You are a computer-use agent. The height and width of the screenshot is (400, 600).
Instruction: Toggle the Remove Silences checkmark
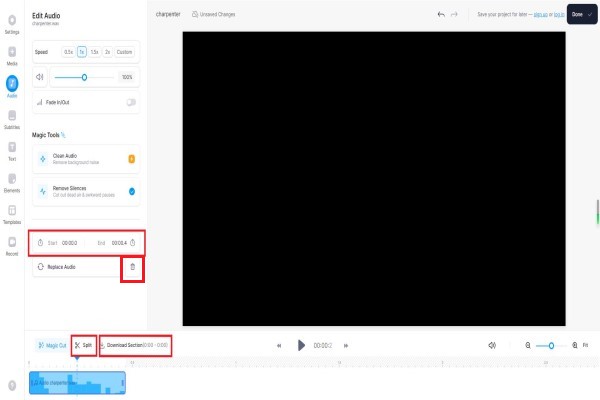[132, 190]
